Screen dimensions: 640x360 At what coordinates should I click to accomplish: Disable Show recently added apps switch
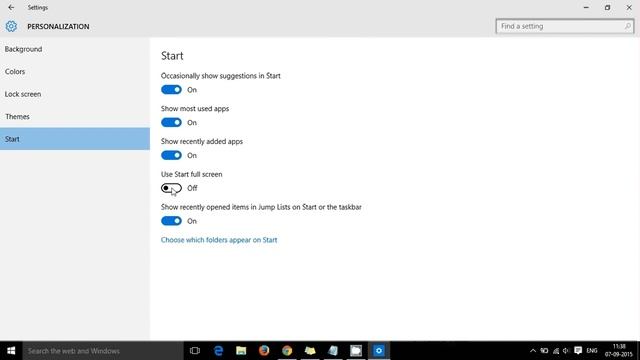171,156
